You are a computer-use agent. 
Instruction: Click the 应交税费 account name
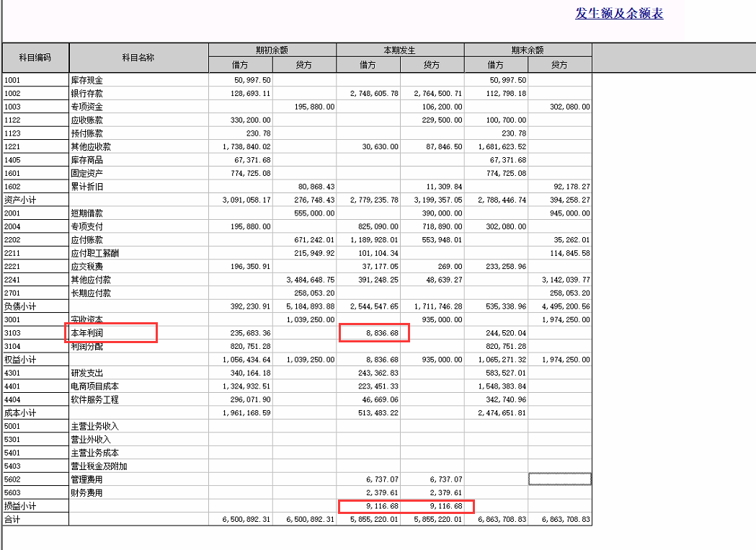point(86,266)
